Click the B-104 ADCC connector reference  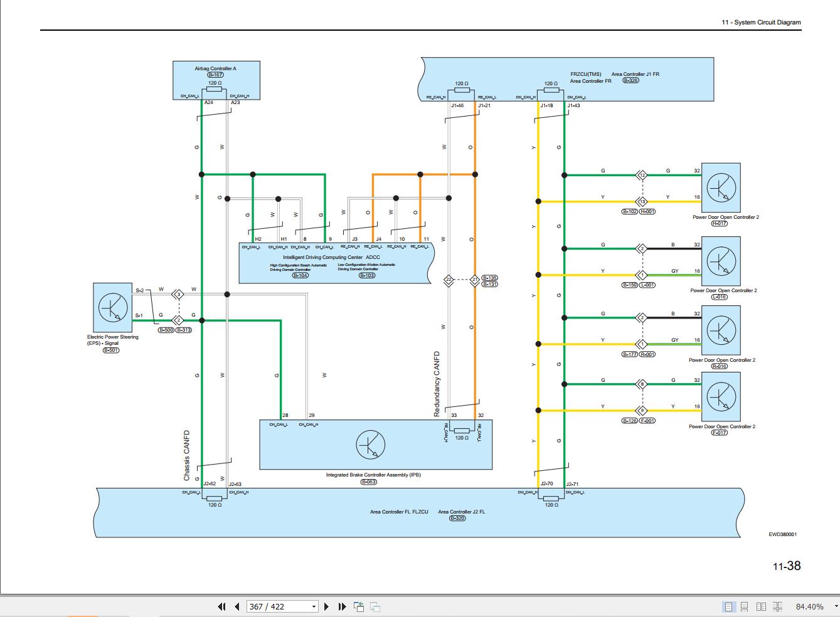pos(300,275)
